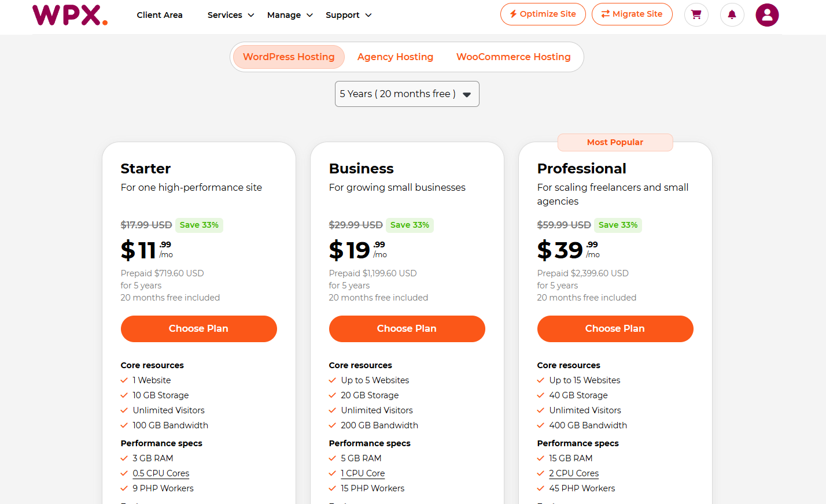Switch to the WooCommerce Hosting tab

pyautogui.click(x=514, y=57)
